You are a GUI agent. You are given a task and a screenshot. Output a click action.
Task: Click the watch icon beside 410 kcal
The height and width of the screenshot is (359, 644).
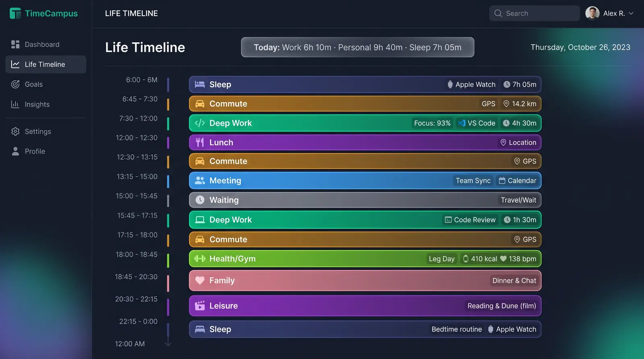466,258
